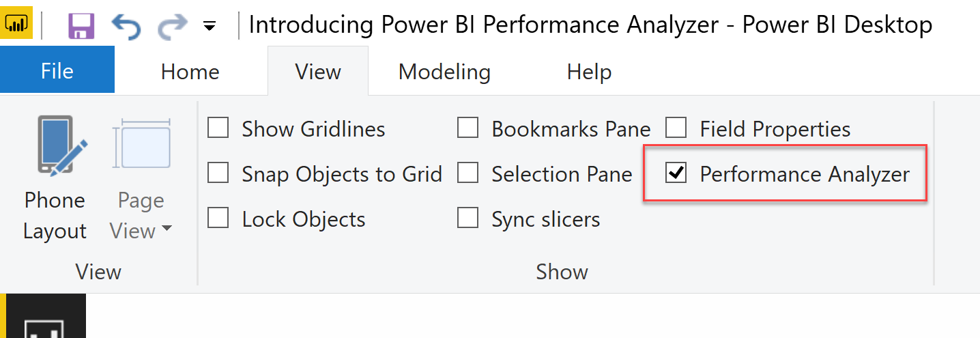This screenshot has width=980, height=338.
Task: Check the Field Properties box
Action: (676, 128)
